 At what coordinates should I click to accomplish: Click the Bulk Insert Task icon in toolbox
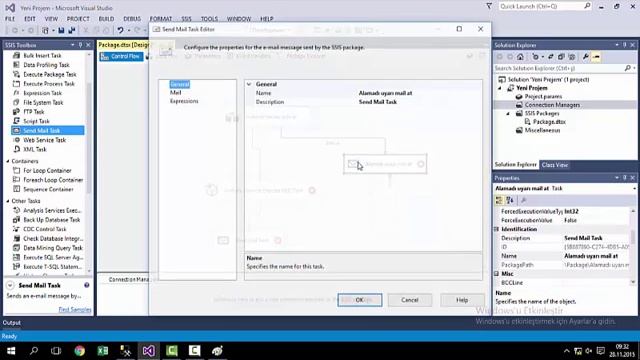point(16,56)
